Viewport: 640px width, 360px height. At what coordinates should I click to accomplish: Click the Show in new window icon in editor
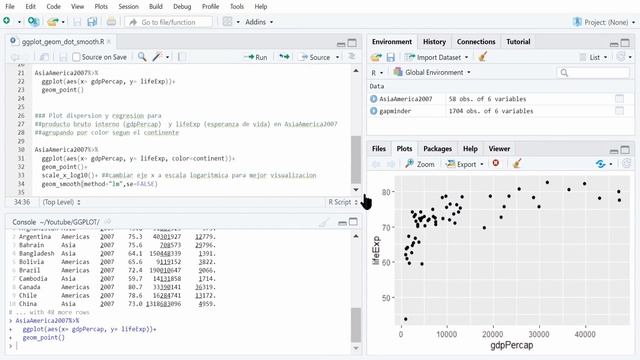(x=44, y=57)
